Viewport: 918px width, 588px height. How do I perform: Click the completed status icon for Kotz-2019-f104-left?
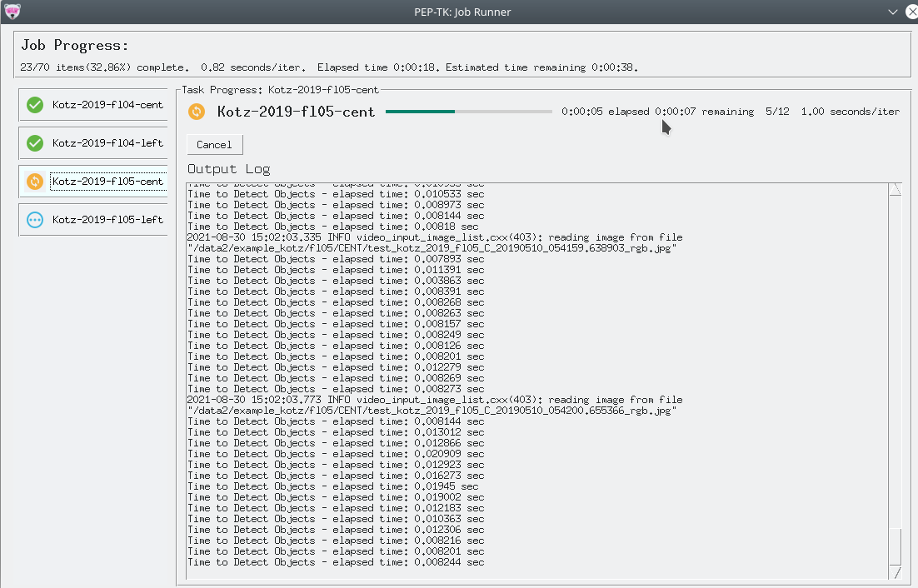(x=34, y=142)
